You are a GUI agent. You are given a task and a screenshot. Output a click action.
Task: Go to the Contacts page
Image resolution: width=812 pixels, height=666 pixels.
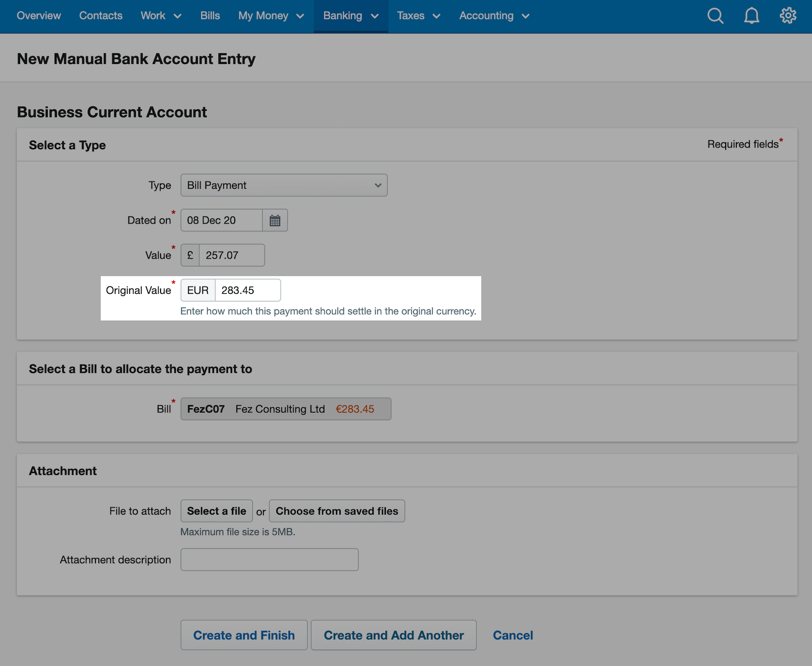[101, 16]
